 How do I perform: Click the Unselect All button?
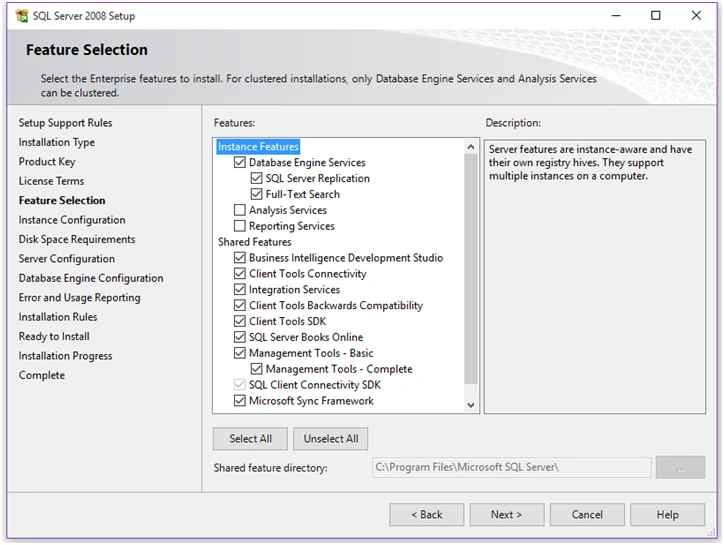point(331,439)
